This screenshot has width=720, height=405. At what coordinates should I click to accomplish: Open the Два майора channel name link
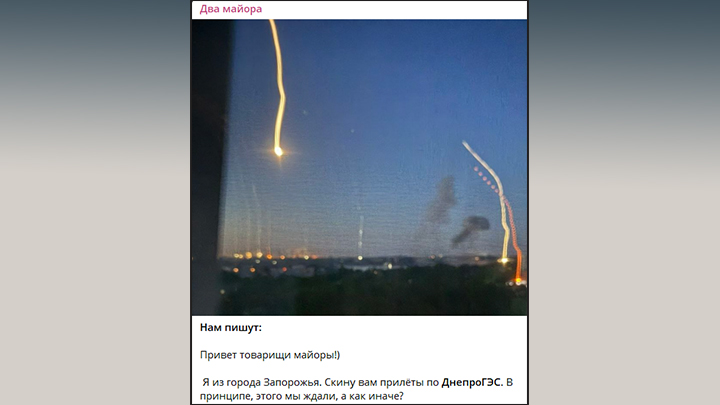point(231,9)
